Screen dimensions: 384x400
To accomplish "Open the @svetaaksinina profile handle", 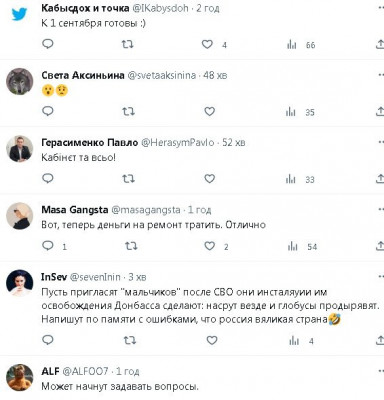I will point(162,75).
